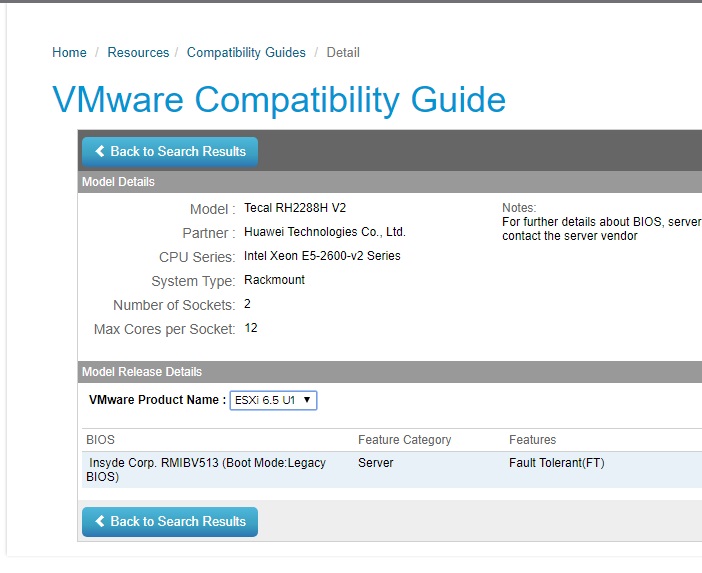Click the Detail breadcrumb item

pyautogui.click(x=343, y=52)
